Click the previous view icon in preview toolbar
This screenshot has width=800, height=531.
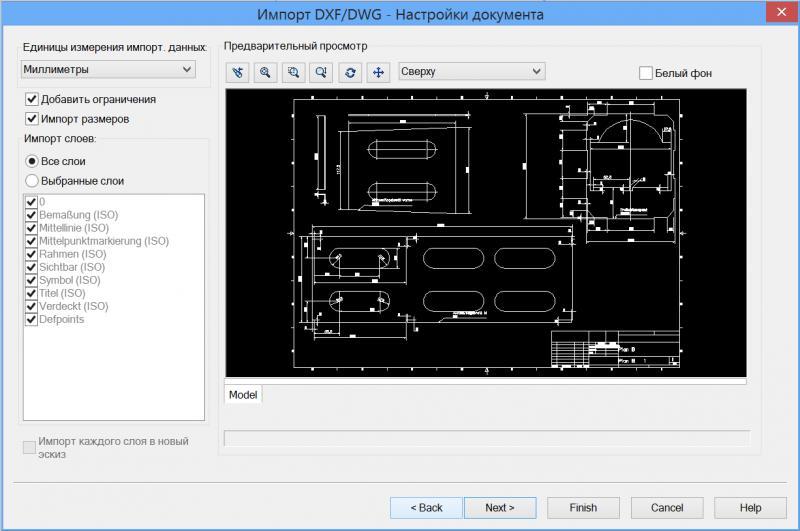[x=238, y=72]
